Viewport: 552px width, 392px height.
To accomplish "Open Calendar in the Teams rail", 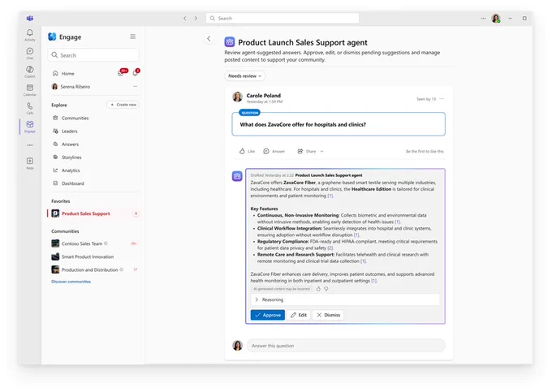I will (30, 90).
